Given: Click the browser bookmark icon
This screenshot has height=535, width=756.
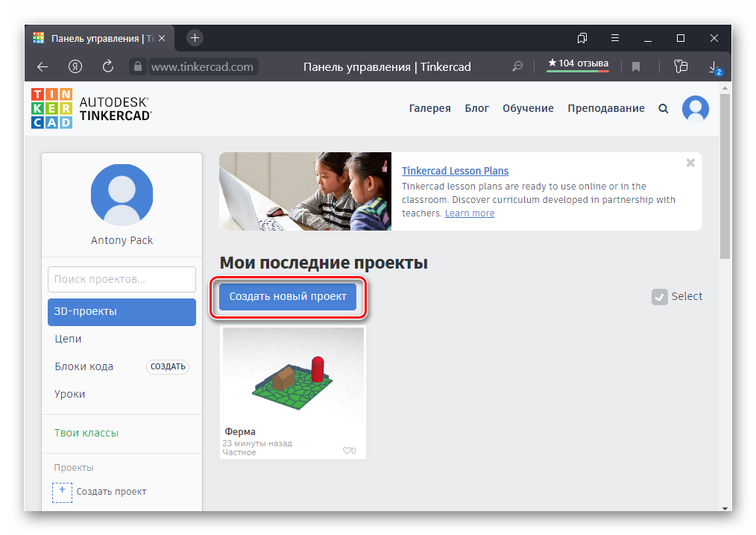Looking at the screenshot, I should click(x=636, y=66).
